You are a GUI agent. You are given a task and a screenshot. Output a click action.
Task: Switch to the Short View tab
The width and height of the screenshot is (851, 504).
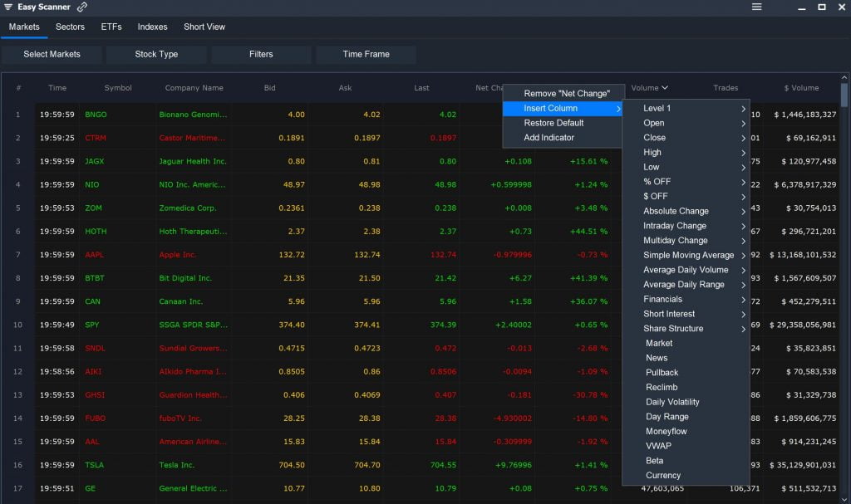pyautogui.click(x=204, y=27)
